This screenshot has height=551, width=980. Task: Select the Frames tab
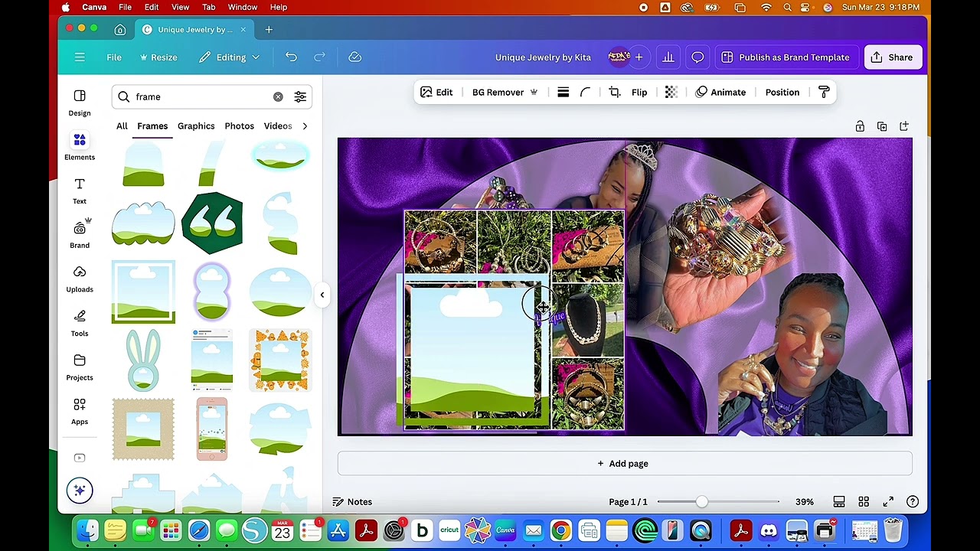pos(152,126)
